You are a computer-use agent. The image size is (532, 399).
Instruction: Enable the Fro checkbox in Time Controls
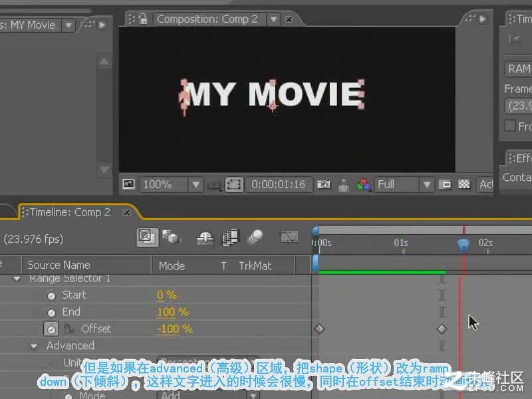(x=510, y=125)
